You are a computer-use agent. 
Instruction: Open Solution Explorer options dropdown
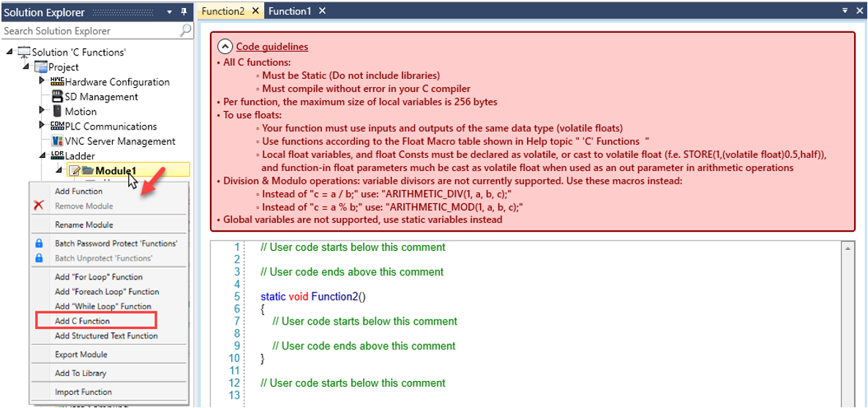click(170, 12)
